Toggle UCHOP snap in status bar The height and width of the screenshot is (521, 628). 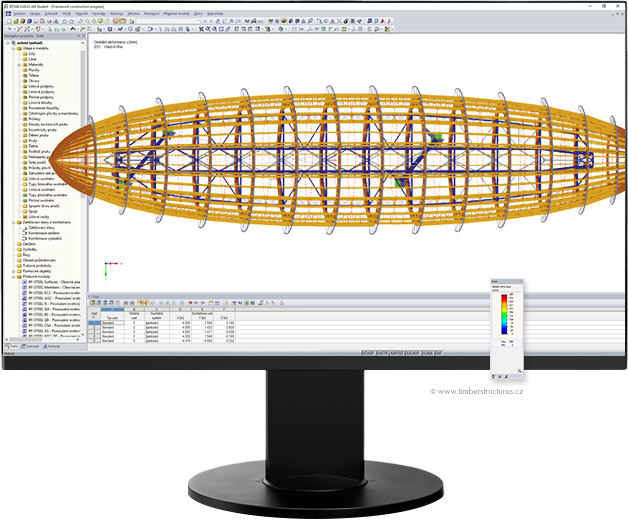pyautogui.click(x=368, y=353)
